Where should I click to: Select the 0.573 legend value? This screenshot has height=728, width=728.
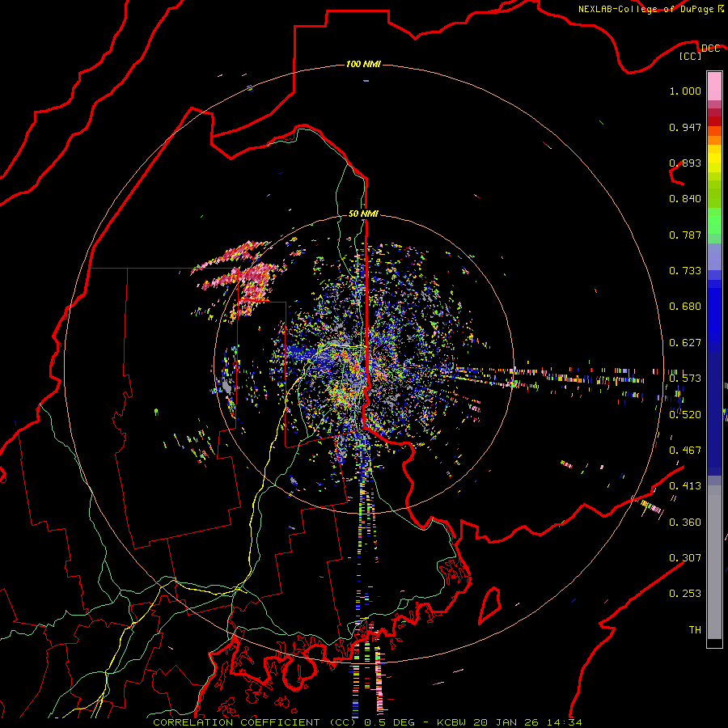click(685, 379)
